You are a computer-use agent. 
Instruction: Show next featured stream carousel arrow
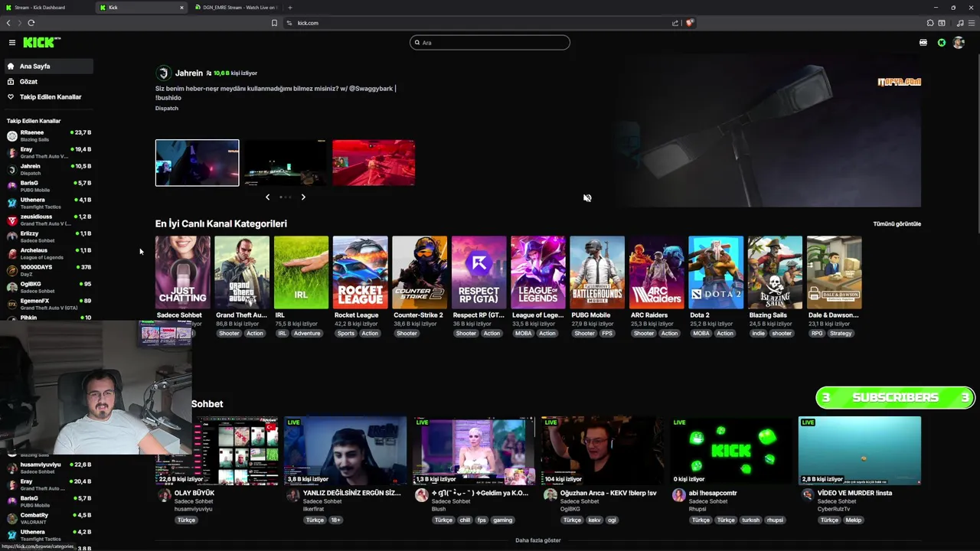[x=303, y=197]
